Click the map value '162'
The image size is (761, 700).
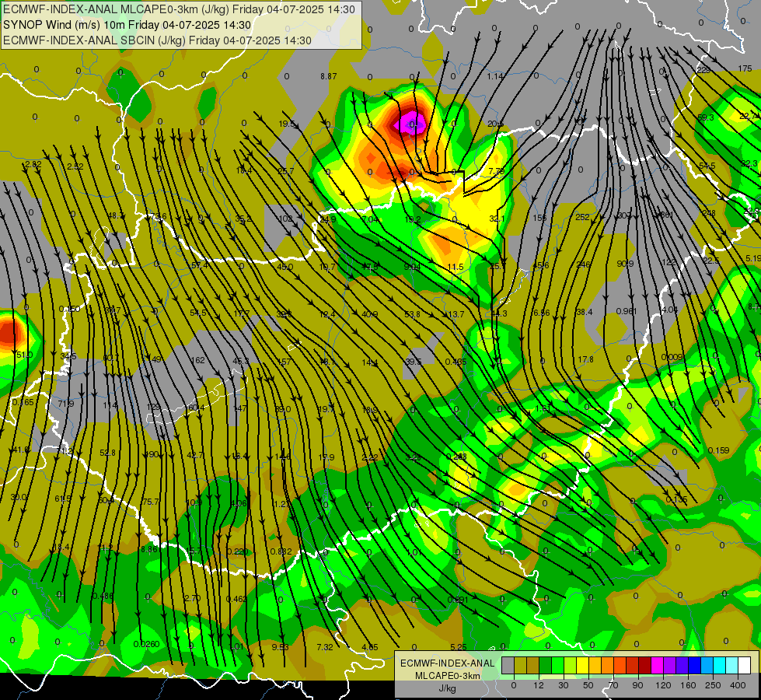197,360
